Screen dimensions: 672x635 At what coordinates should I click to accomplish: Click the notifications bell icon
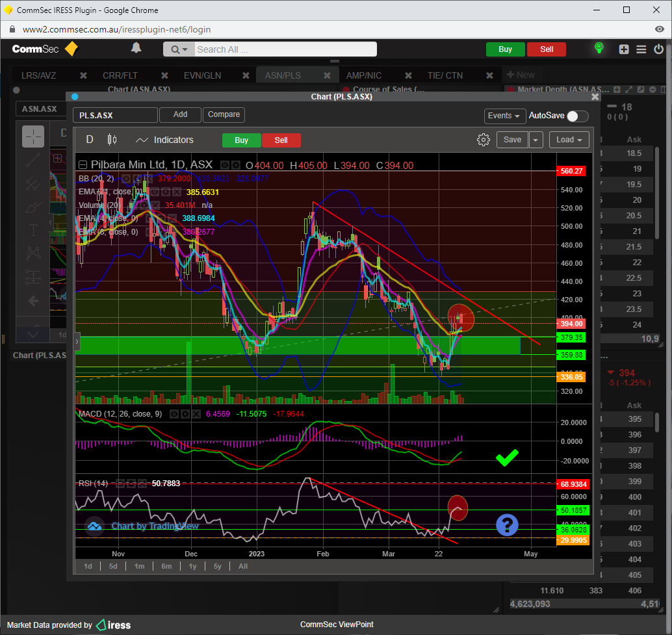click(136, 48)
